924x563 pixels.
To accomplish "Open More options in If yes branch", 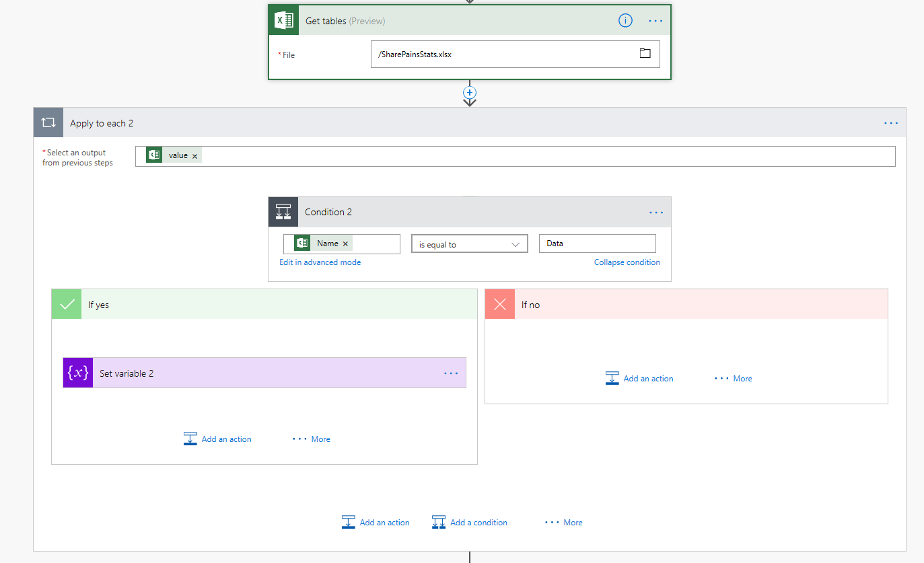I will pyautogui.click(x=311, y=439).
